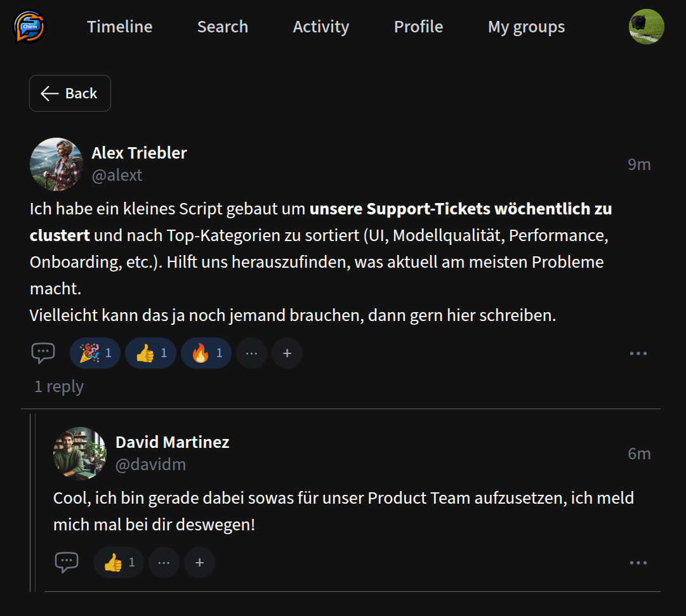Select the Search navigation item
Screen dimensions: 686x616
[223, 27]
